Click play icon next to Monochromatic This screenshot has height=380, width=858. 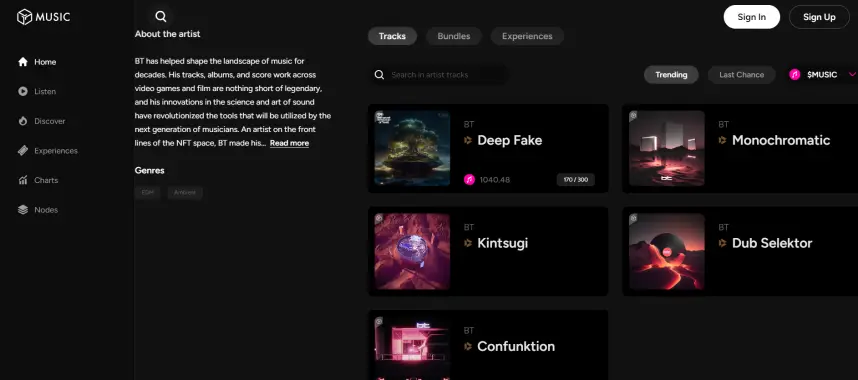[723, 140]
